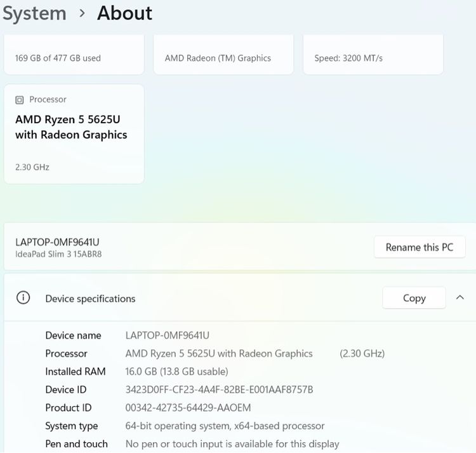Click the processor chip icon
The image size is (476, 453).
pyautogui.click(x=20, y=100)
